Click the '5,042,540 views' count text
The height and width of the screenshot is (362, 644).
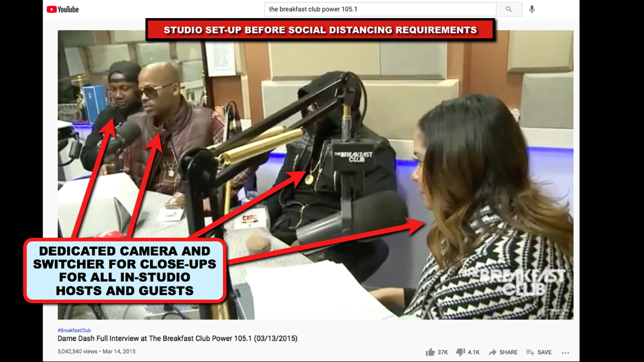click(x=78, y=351)
